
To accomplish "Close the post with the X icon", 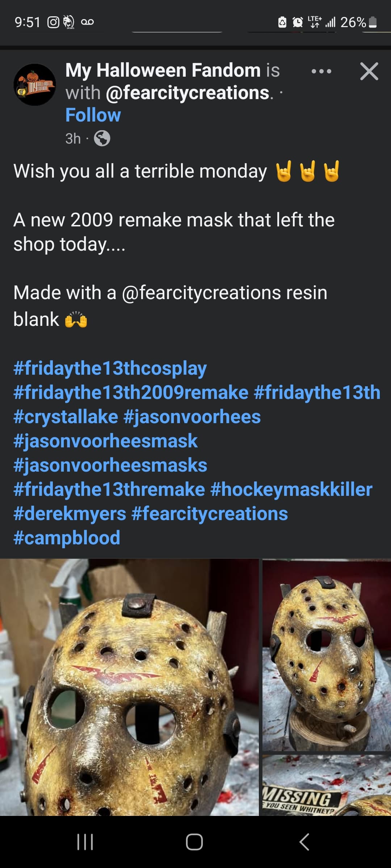I will (x=369, y=71).
